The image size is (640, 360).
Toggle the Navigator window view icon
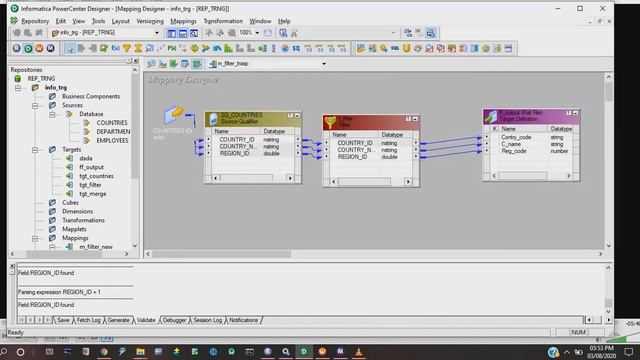click(x=172, y=33)
